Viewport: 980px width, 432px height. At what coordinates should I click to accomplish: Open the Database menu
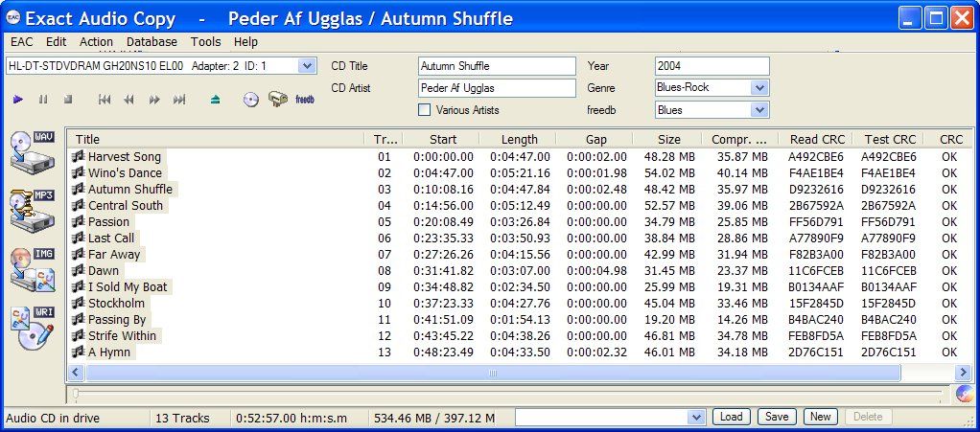pyautogui.click(x=152, y=42)
